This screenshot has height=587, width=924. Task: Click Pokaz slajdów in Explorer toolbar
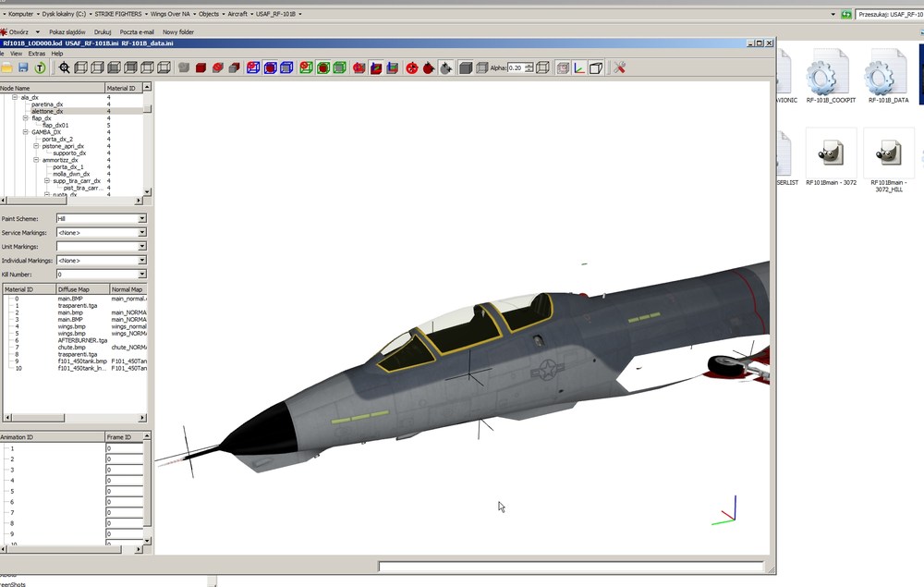(67, 32)
